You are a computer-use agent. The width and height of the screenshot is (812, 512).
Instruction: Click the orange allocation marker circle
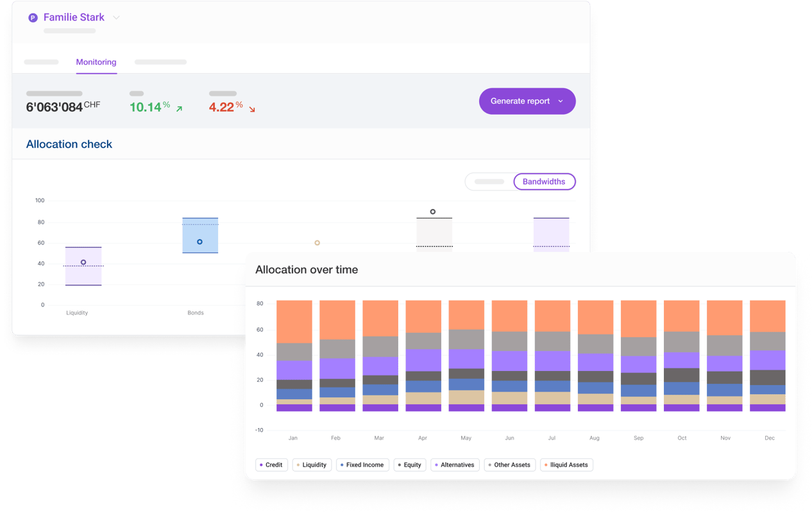(x=317, y=243)
